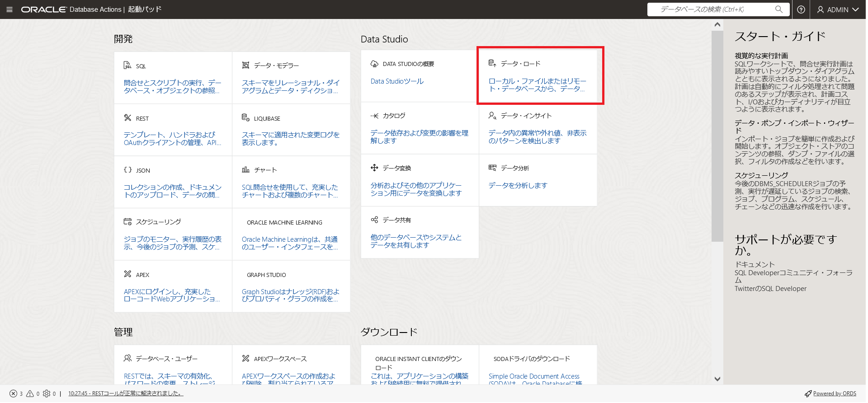This screenshot has height=403, width=868.
Task: Open the SQL worksheet description link
Action: click(172, 86)
